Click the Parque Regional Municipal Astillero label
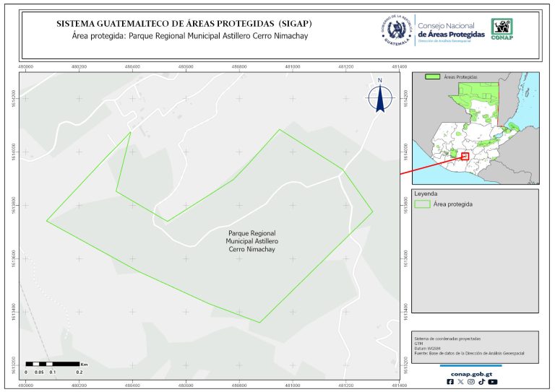 click(252, 241)
